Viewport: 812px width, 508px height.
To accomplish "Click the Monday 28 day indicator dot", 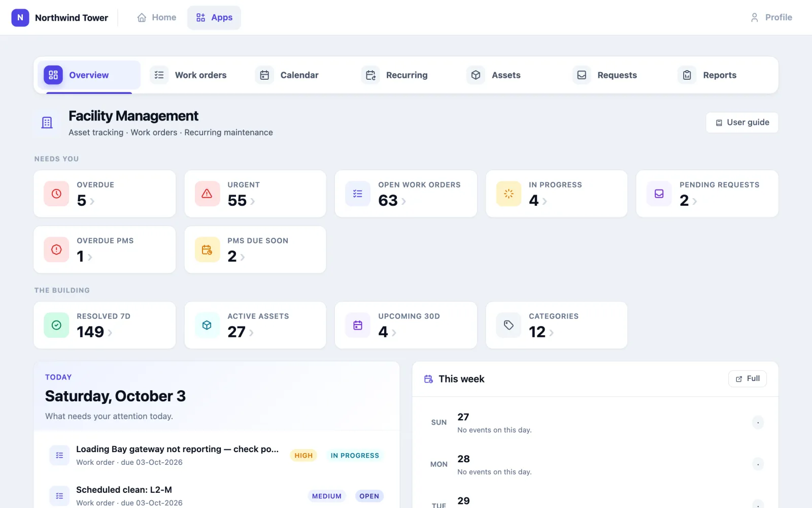I will coord(758,464).
